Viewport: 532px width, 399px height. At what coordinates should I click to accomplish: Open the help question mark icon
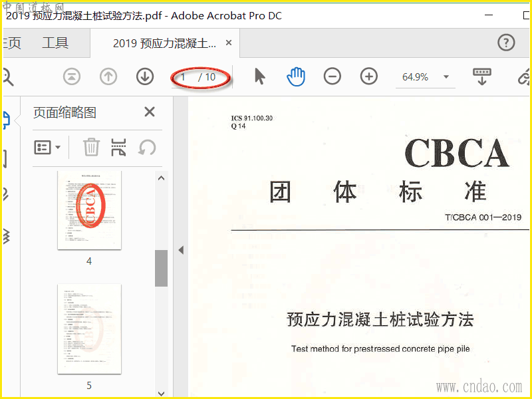point(506,43)
